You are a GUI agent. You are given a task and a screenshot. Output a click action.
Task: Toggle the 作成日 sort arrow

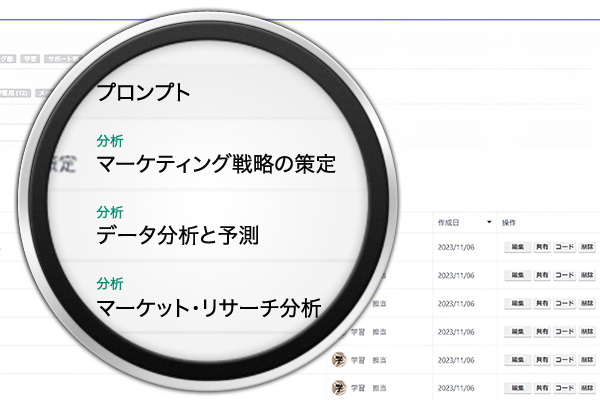pyautogui.click(x=489, y=220)
